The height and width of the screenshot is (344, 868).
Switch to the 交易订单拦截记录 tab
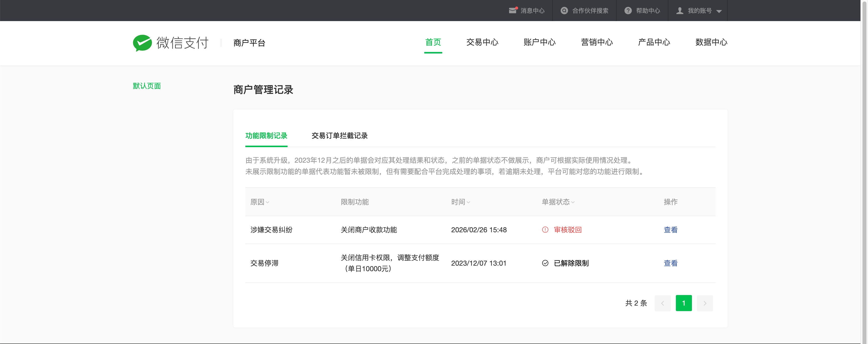(339, 135)
